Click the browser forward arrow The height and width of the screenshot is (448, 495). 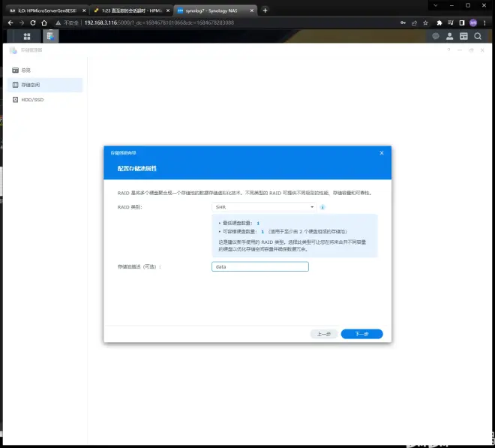(x=22, y=23)
